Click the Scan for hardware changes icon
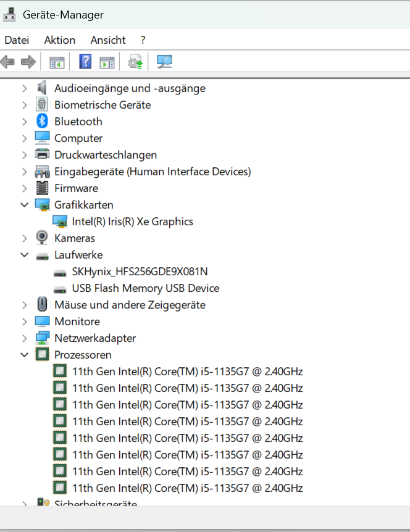This screenshot has height=532, width=410. (165, 62)
